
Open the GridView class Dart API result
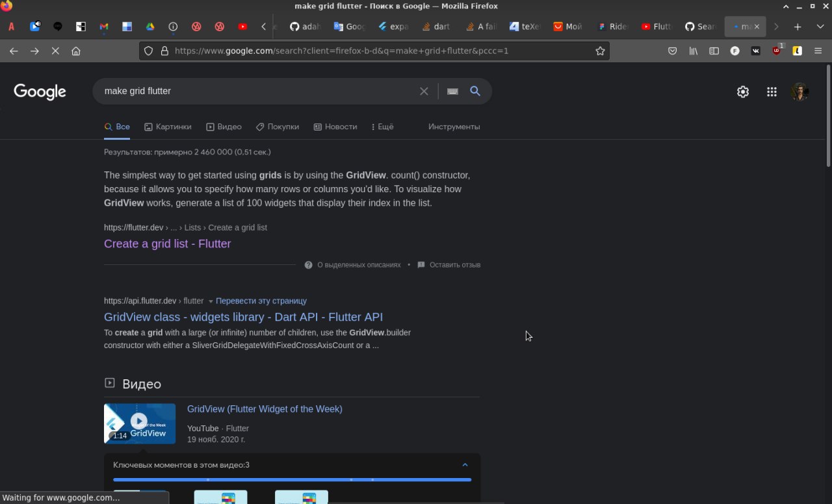pyautogui.click(x=243, y=317)
